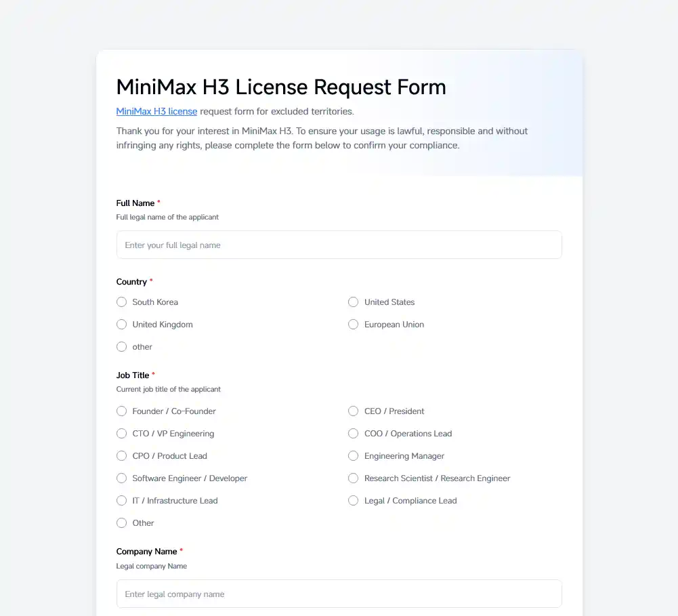Choose Other under Job Title
The width and height of the screenshot is (678, 616).
(x=121, y=523)
